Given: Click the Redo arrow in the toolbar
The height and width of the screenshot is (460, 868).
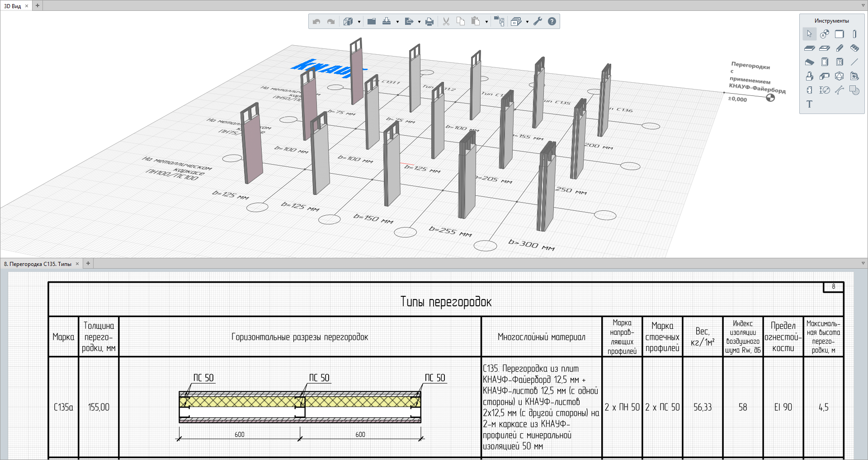Looking at the screenshot, I should pos(331,21).
